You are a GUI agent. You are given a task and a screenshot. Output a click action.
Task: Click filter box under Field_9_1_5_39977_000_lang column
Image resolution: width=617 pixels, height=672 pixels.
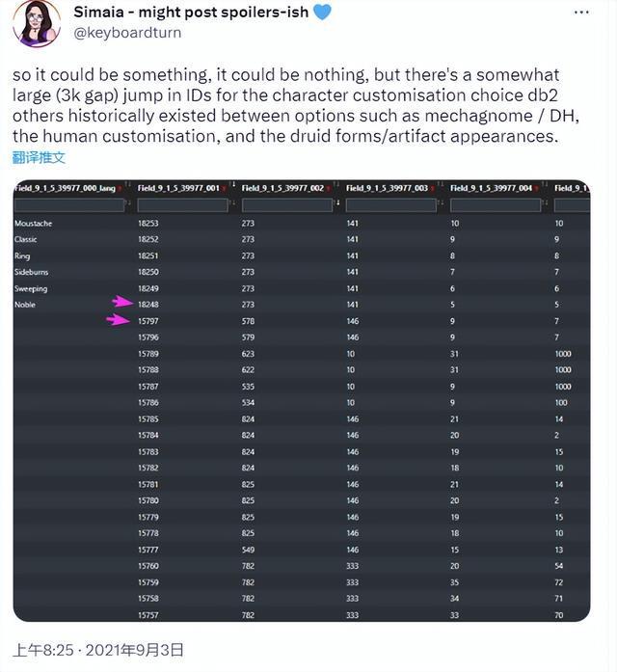tap(69, 205)
